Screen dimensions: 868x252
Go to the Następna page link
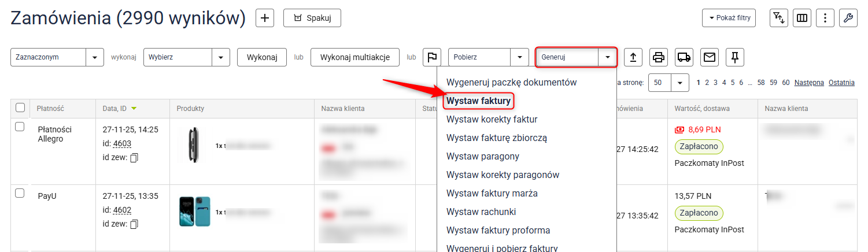click(808, 83)
